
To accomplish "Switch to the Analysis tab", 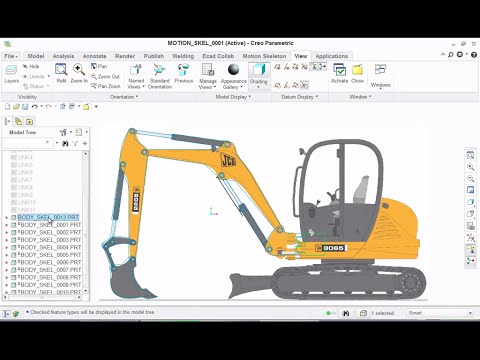I will 63,56.
